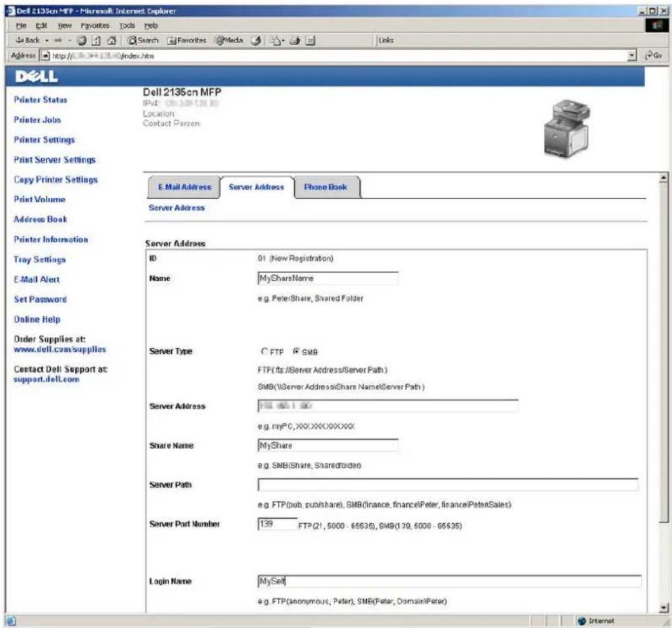This screenshot has height=628, width=672.
Task: Click the Forward arrow in the toolbar
Action: tap(58, 40)
